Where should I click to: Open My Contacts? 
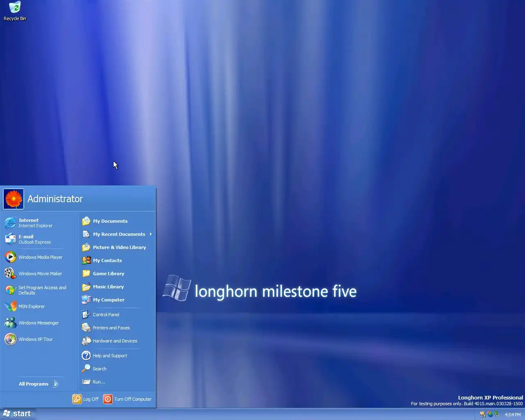point(117,260)
